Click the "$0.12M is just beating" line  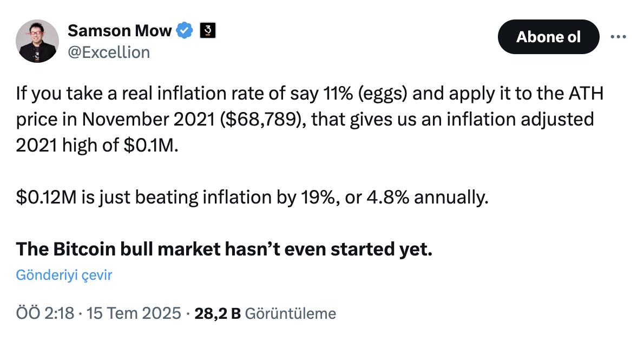(107, 198)
